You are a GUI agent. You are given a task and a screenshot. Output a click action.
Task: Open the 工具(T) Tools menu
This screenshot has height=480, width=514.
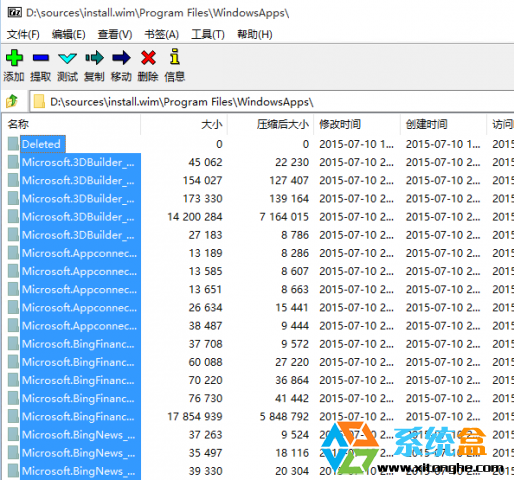tap(208, 34)
